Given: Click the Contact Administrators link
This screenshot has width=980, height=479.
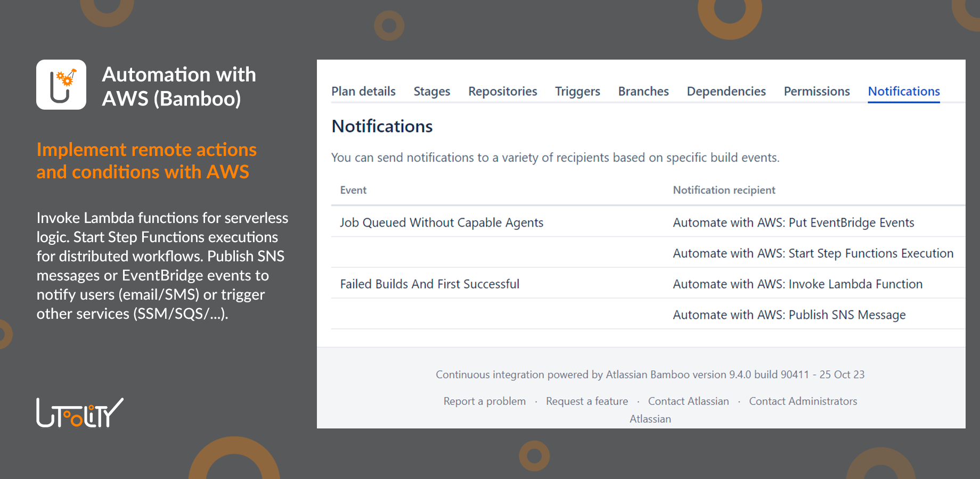Looking at the screenshot, I should pyautogui.click(x=803, y=401).
